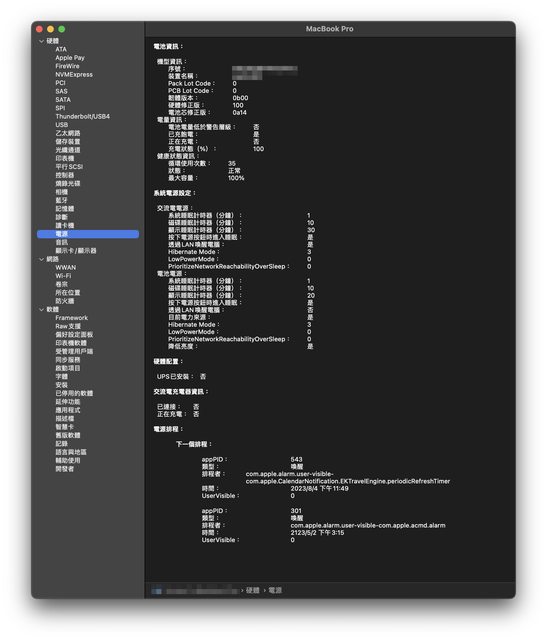
Task: Open the Wi-Fi entry under 網路
Action: click(63, 276)
